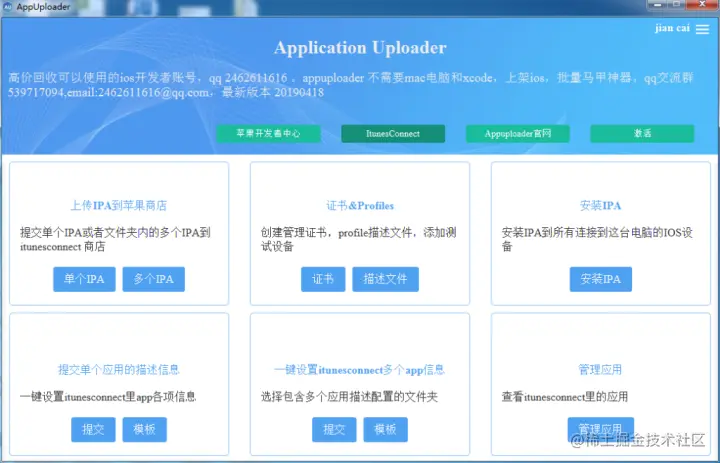Viewport: 720px width, 463px height.
Task: Minimize the AppUploader window
Action: 657,4
